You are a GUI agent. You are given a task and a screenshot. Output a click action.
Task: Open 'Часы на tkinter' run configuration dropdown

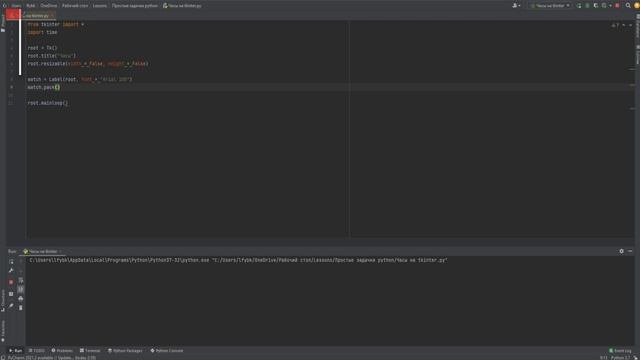pos(550,6)
